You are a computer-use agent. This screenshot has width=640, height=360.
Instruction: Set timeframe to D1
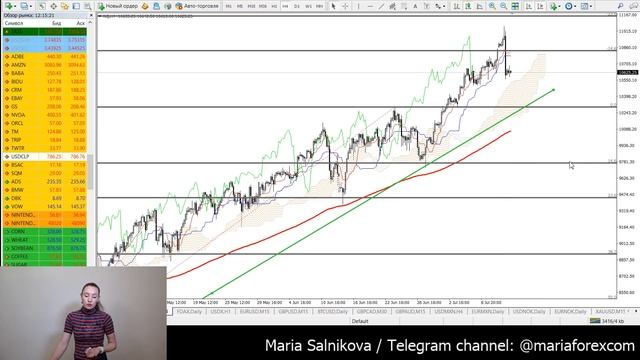297,6
